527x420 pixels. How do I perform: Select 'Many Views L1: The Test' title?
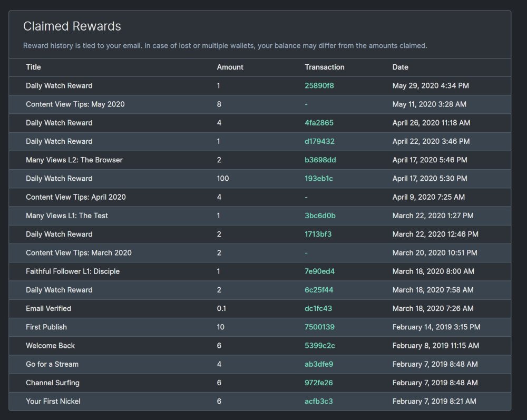pos(66,216)
